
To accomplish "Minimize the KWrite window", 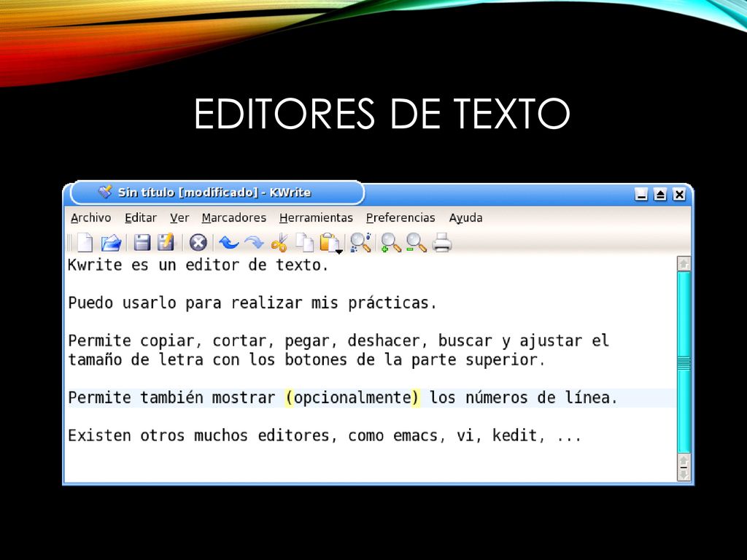I will click(x=641, y=194).
